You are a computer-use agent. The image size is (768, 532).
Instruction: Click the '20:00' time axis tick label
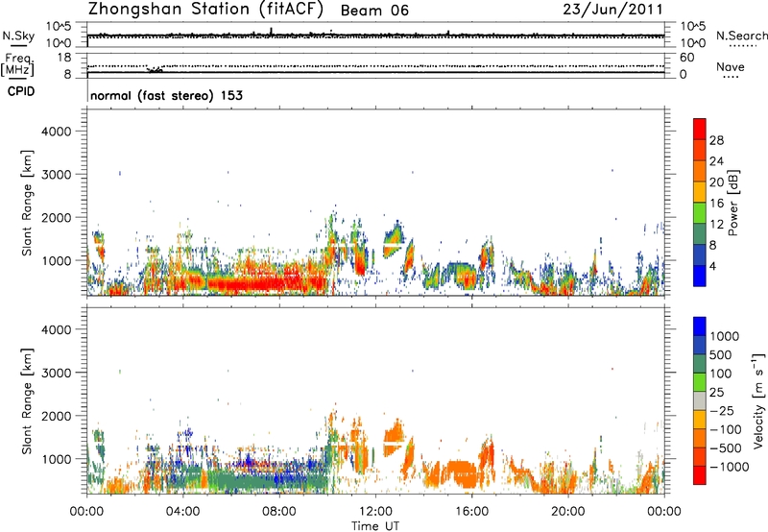point(567,512)
